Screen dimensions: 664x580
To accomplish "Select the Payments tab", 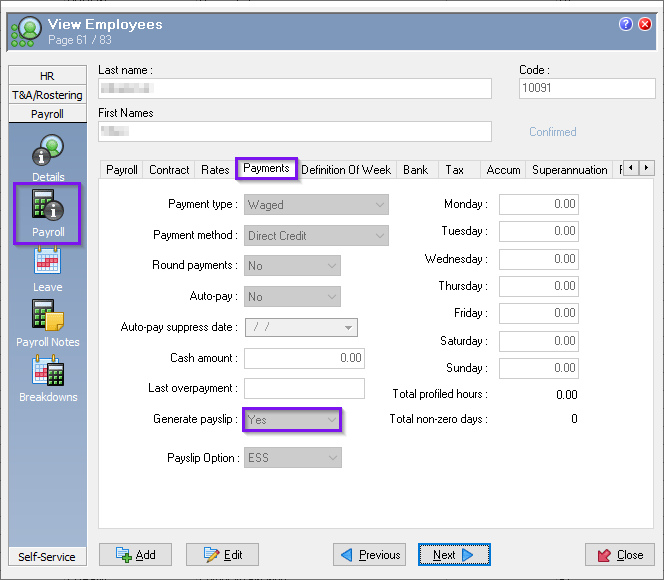I will point(266,168).
